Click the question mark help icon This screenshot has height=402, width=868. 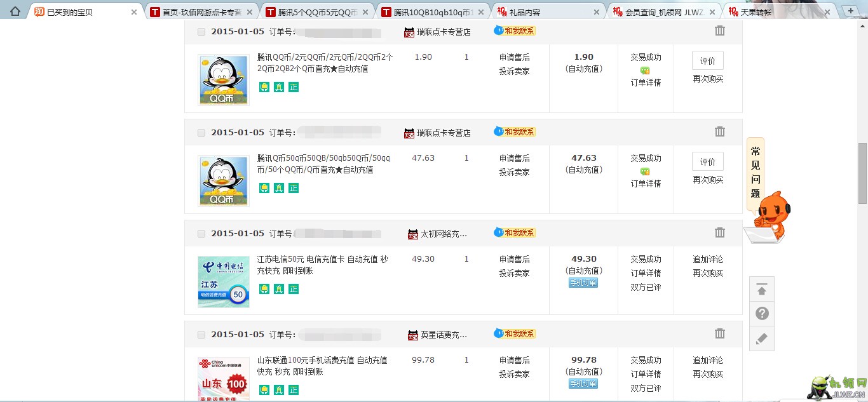click(762, 314)
